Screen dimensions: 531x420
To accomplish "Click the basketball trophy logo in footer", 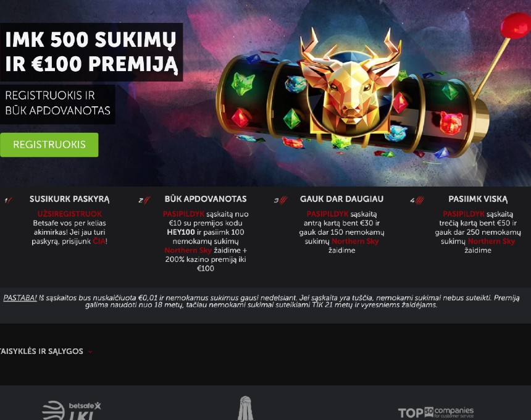I will (245, 408).
